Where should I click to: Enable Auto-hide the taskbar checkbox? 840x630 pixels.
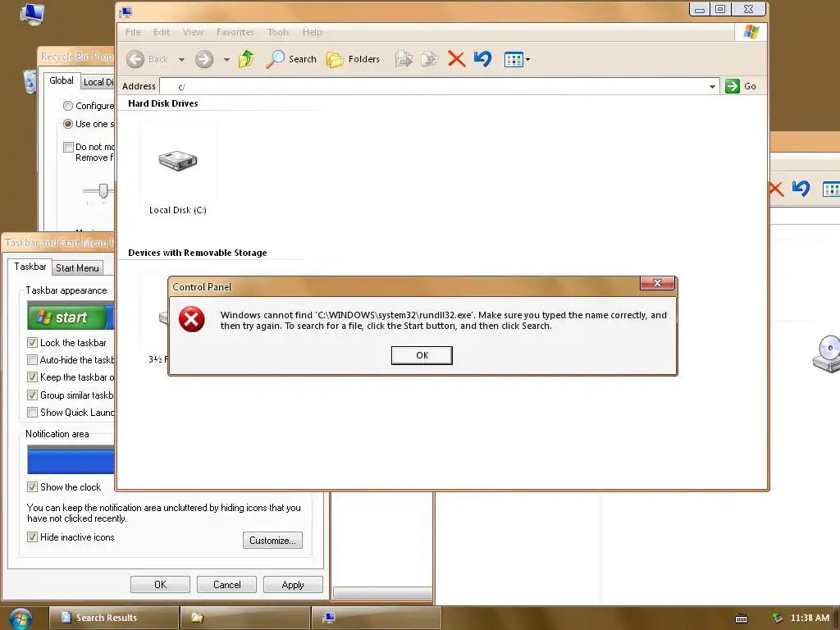[x=32, y=359]
